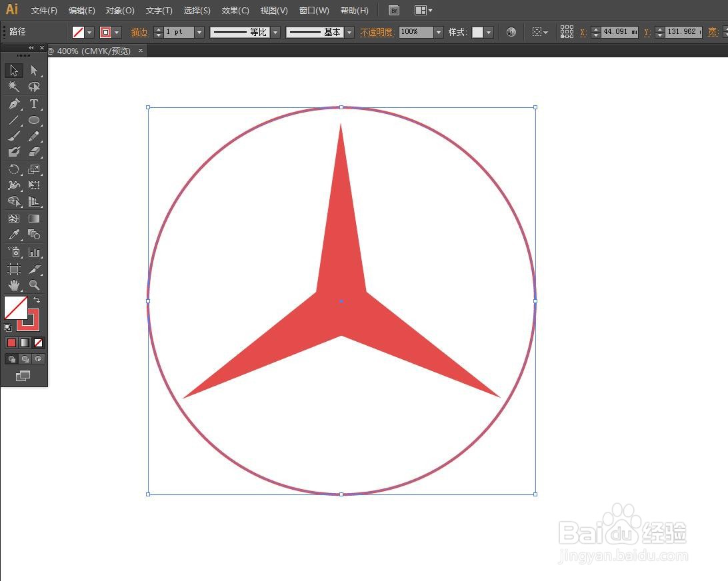728x581 pixels.
Task: Switch to Draw Normal mode
Action: click(x=11, y=358)
